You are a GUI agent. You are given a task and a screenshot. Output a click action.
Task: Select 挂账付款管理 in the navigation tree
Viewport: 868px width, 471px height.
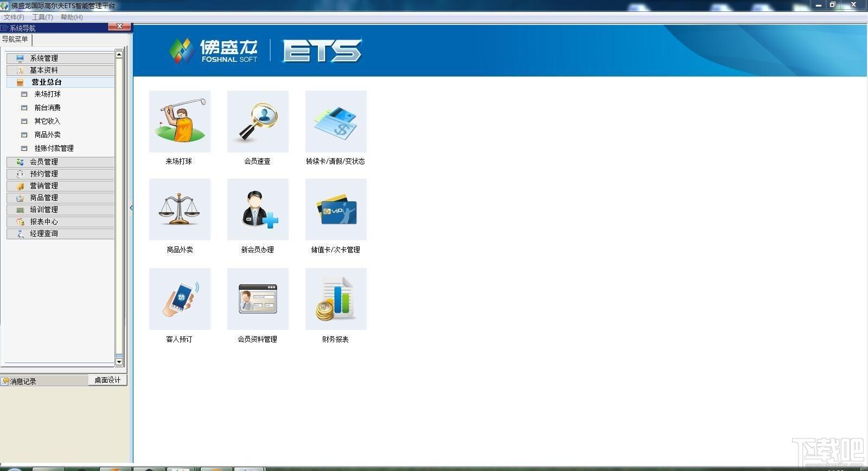click(54, 148)
